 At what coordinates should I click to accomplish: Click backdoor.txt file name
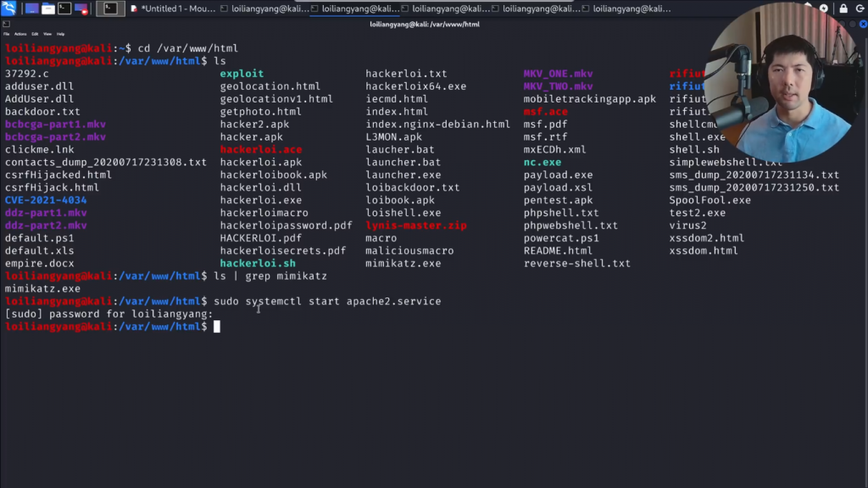click(42, 112)
